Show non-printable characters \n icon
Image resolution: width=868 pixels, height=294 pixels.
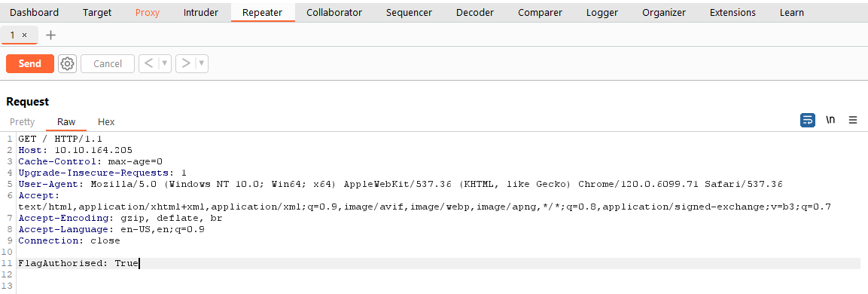(830, 120)
